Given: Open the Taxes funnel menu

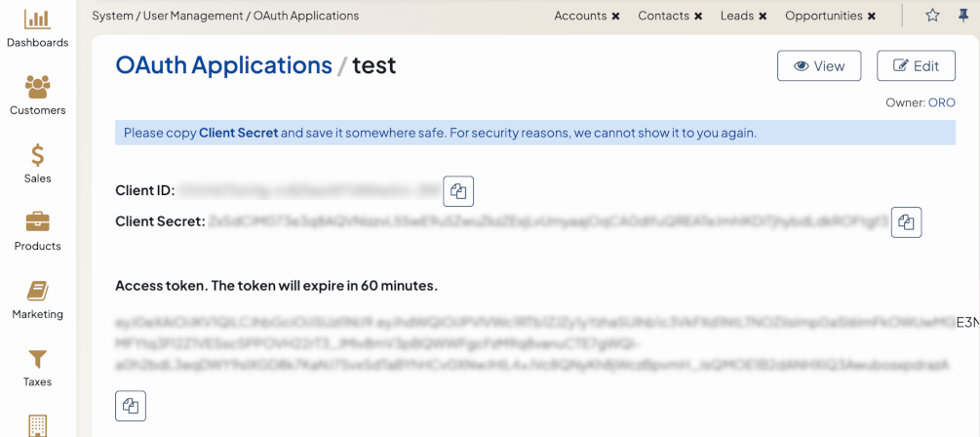Looking at the screenshot, I should [x=37, y=367].
